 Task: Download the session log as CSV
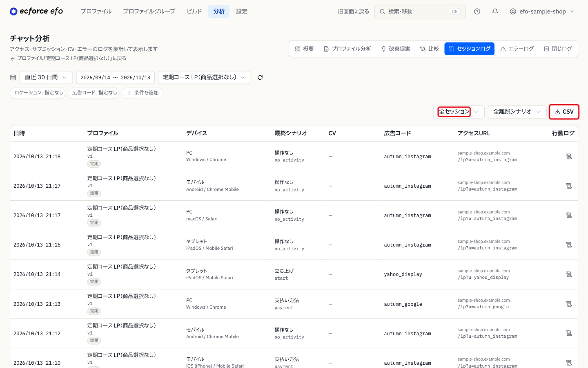pyautogui.click(x=564, y=112)
